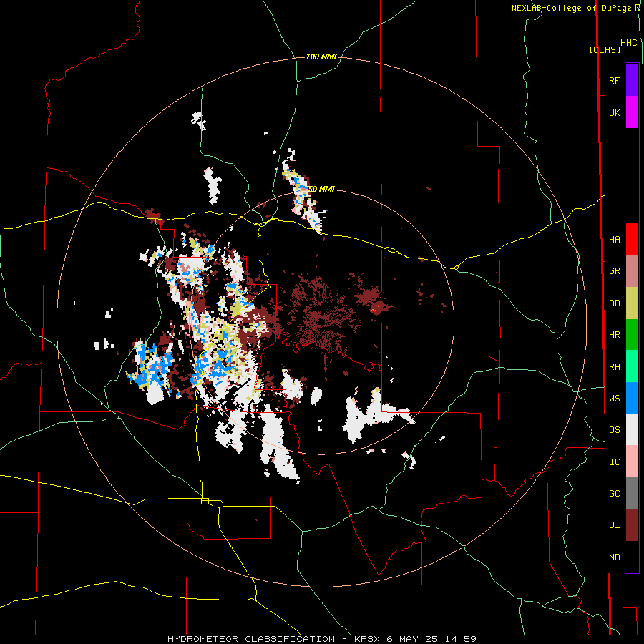Click the DS legend label

[614, 430]
